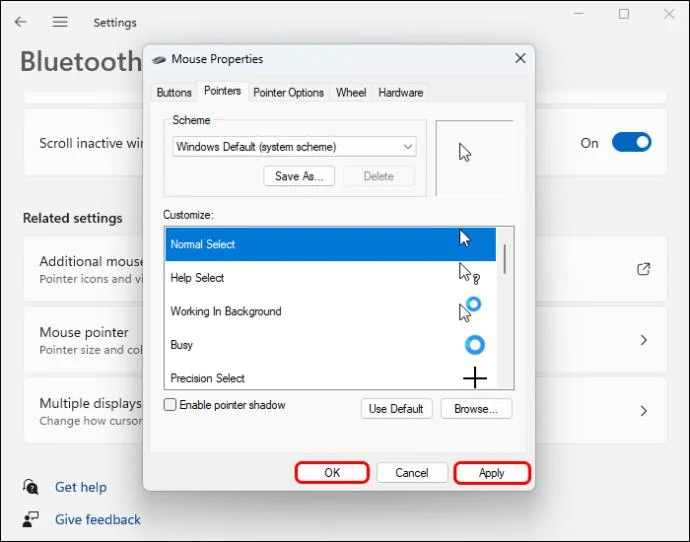The image size is (690, 542).
Task: Enable pointer shadow checkbox
Action: click(x=170, y=404)
